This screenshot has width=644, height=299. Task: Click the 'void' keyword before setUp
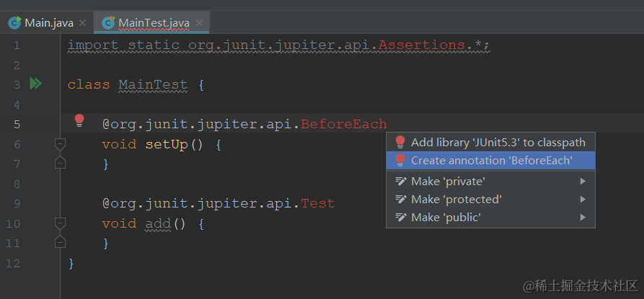(119, 144)
